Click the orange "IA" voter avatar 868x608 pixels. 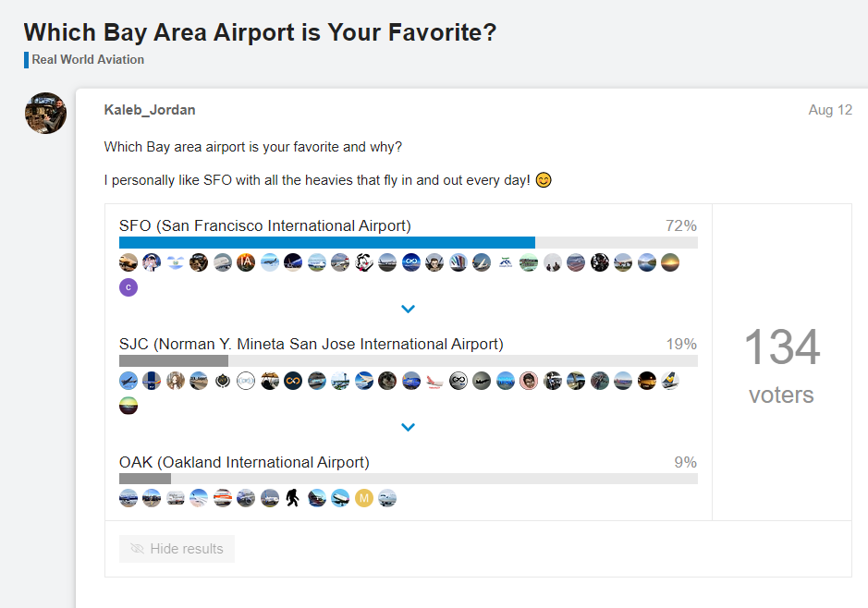click(x=245, y=262)
